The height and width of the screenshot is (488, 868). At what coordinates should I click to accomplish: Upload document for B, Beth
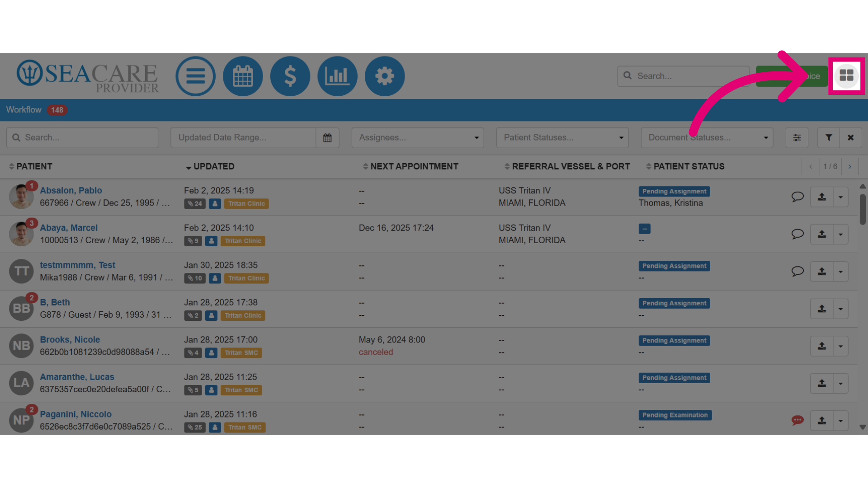coord(822,309)
